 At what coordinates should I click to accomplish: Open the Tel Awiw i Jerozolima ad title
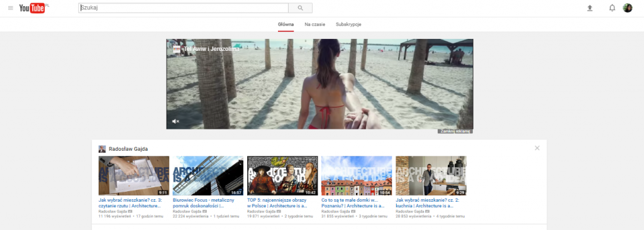pyautogui.click(x=211, y=49)
